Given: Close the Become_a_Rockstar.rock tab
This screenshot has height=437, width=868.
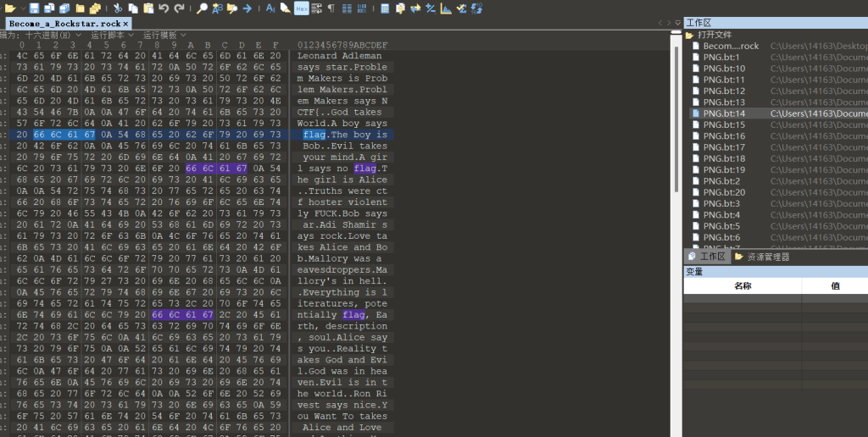Looking at the screenshot, I should [x=125, y=24].
